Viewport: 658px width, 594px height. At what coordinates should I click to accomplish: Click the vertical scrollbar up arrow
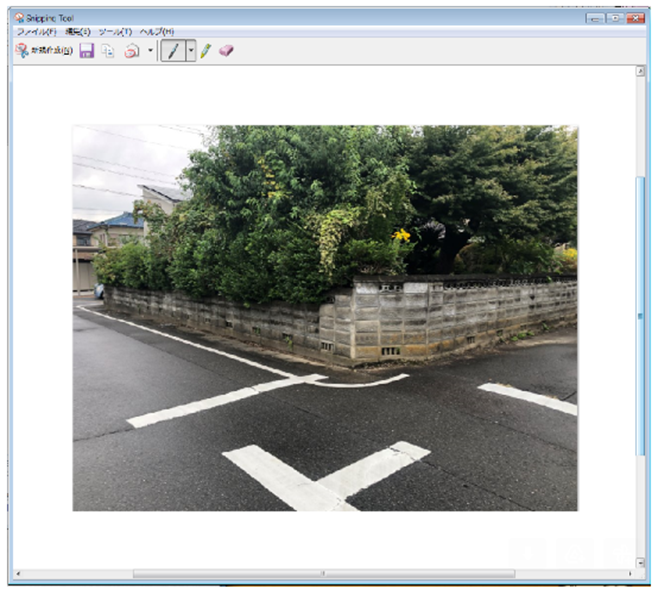coord(640,71)
